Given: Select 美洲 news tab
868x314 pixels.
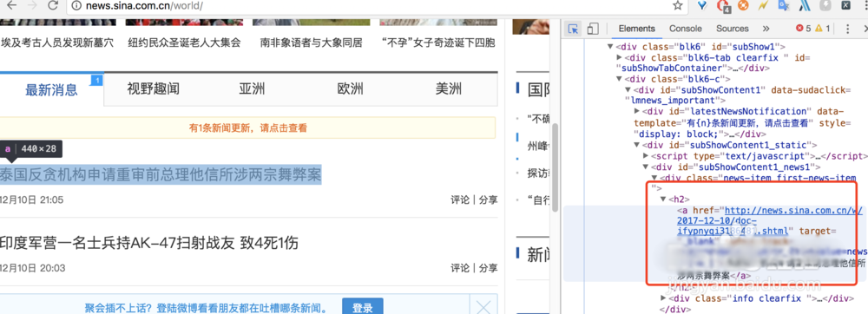Looking at the screenshot, I should point(449,89).
